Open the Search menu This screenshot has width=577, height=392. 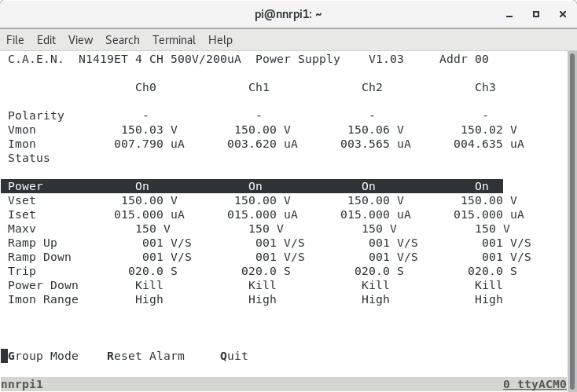tap(122, 40)
